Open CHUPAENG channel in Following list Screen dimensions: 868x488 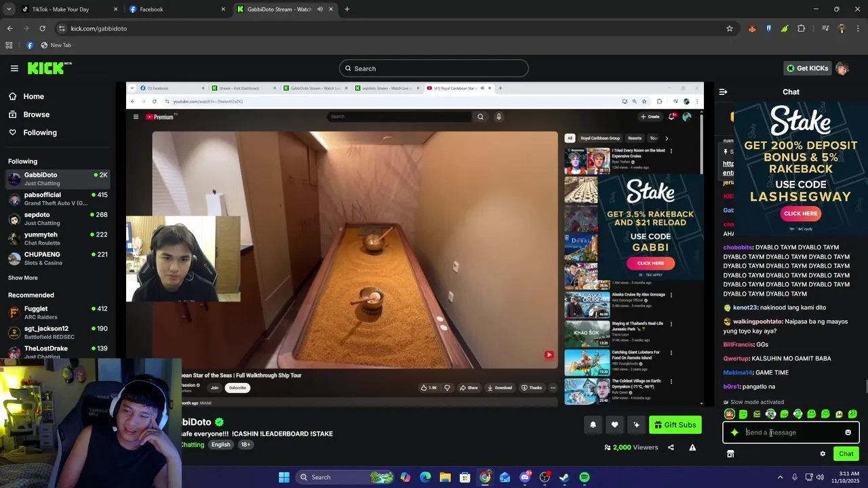coord(58,258)
